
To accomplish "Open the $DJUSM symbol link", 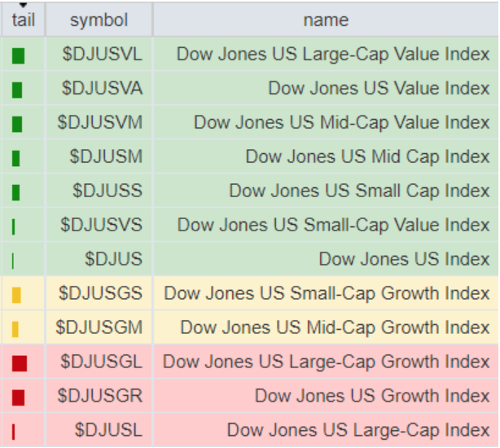I will (x=106, y=157).
